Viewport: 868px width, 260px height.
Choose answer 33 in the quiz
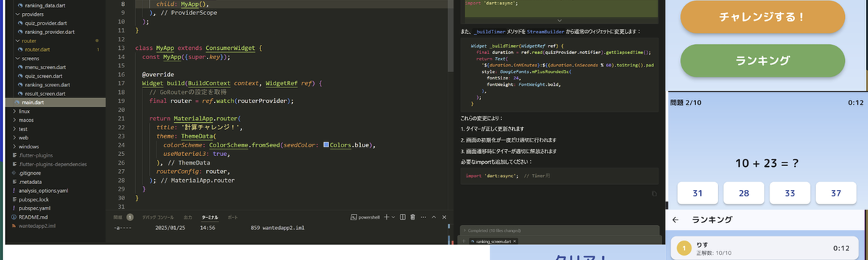pos(790,194)
